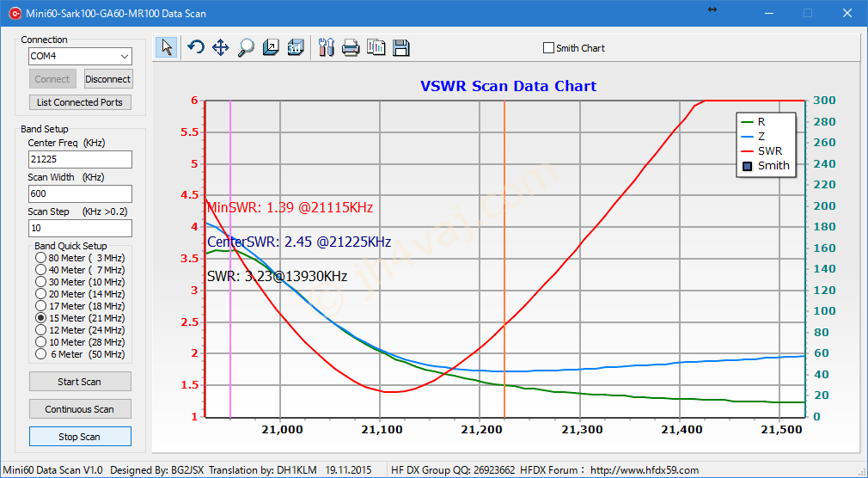
Task: Select the 20 Meter band option
Action: 80,294
